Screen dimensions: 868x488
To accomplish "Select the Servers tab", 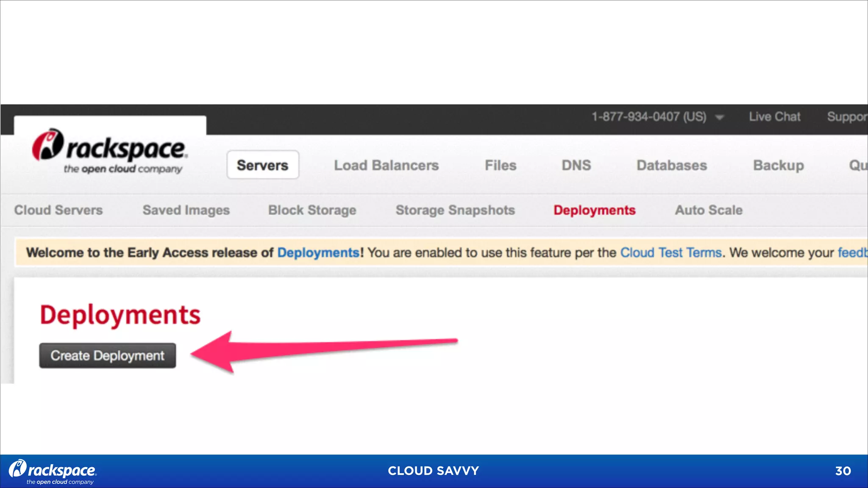I will 263,165.
